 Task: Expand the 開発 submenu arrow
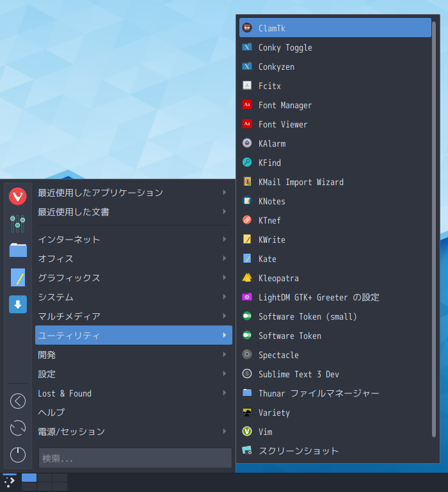(x=225, y=354)
